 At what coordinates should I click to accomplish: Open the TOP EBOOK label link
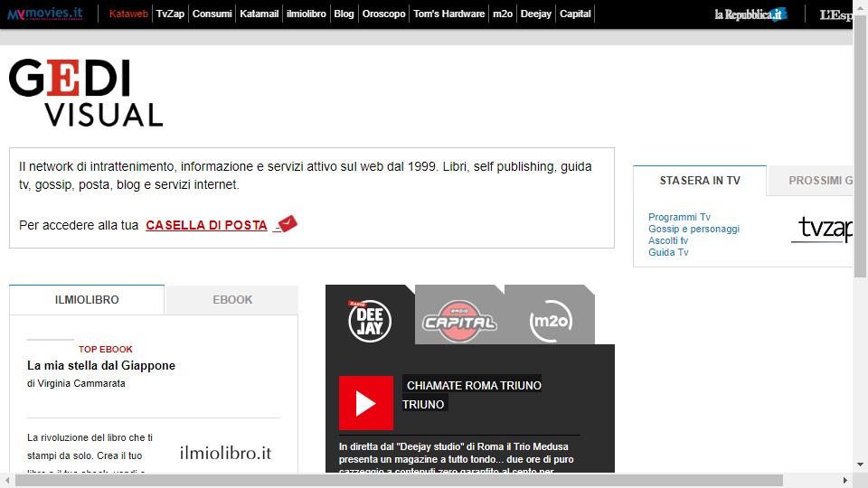tap(105, 349)
